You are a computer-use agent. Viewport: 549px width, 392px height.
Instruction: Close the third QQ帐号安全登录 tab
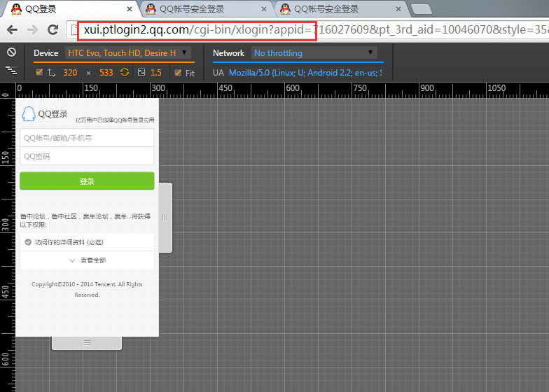(398, 9)
